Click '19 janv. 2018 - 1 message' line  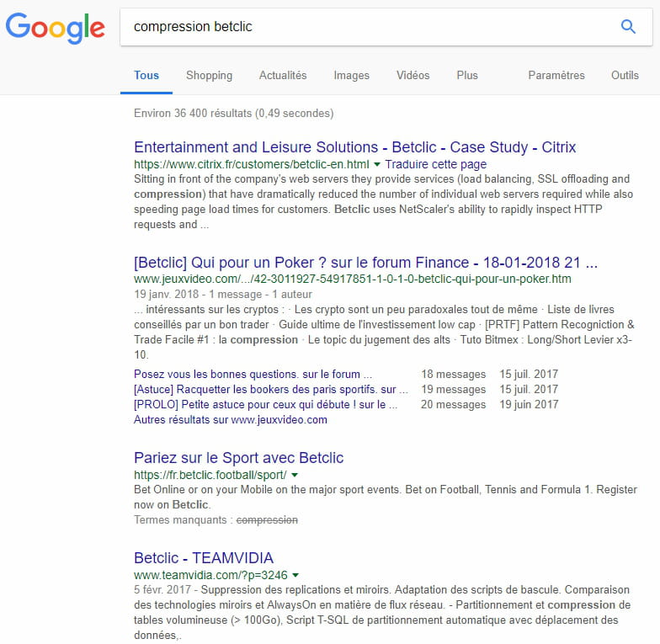(x=223, y=295)
